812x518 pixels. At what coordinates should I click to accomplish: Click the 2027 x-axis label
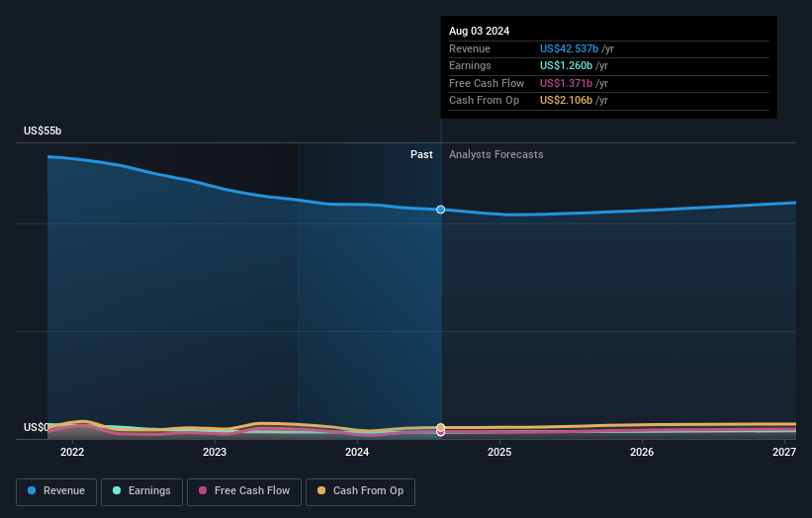[x=784, y=452]
